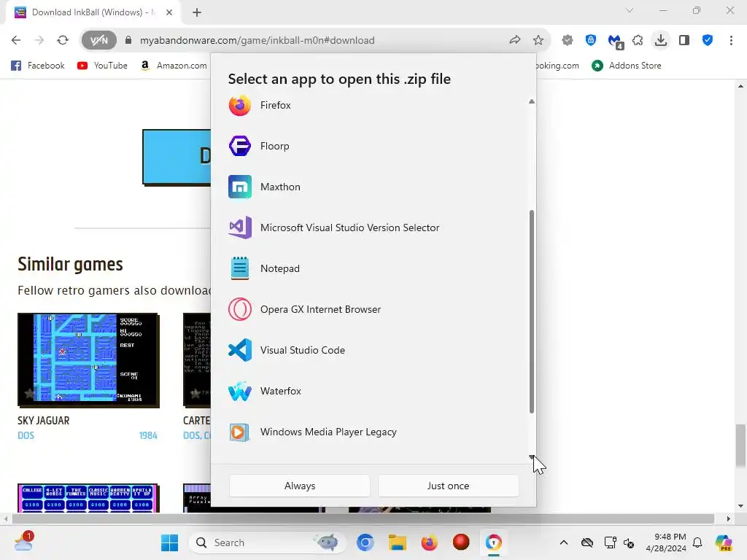747x560 pixels.
Task: Choose the Notepad icon
Action: point(239,268)
